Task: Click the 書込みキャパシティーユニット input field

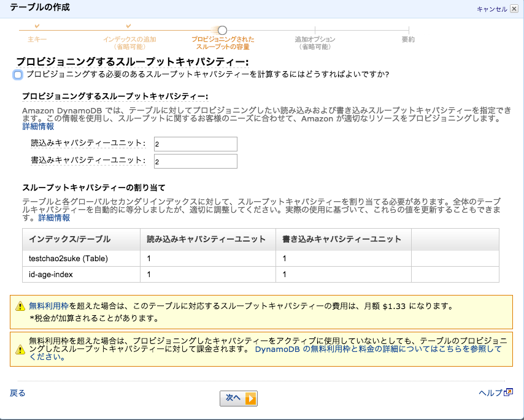Action: click(196, 161)
